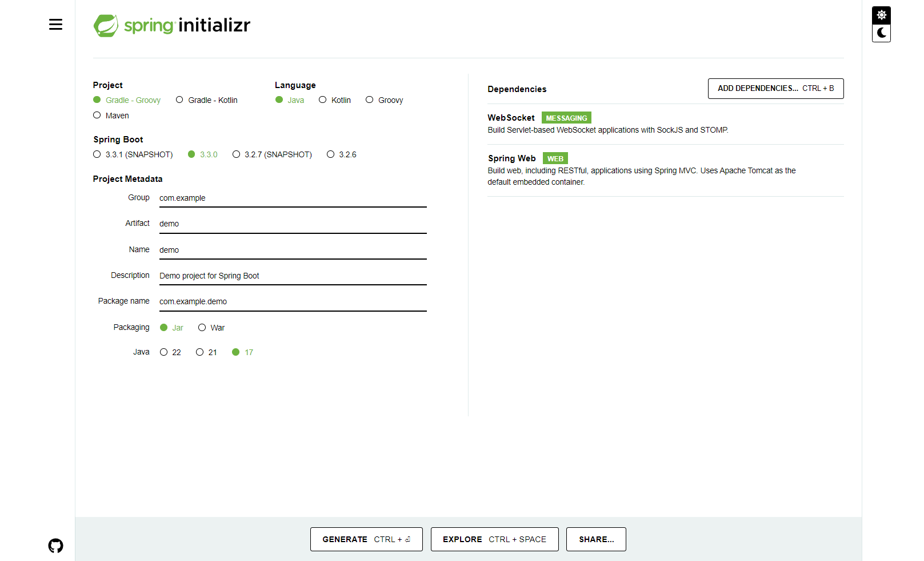Screen dimensions: 924x561
Task: Open the GitHub icon link
Action: [55, 546]
